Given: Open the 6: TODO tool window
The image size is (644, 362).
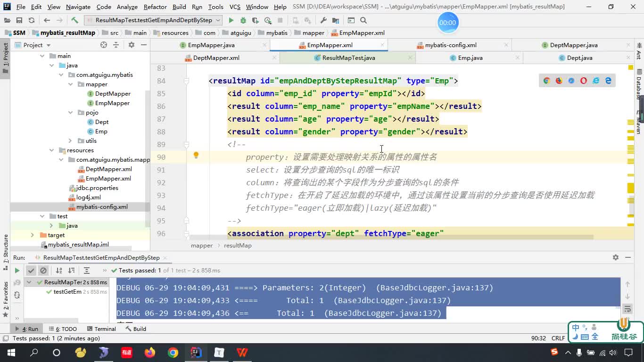Looking at the screenshot, I should click(x=62, y=329).
